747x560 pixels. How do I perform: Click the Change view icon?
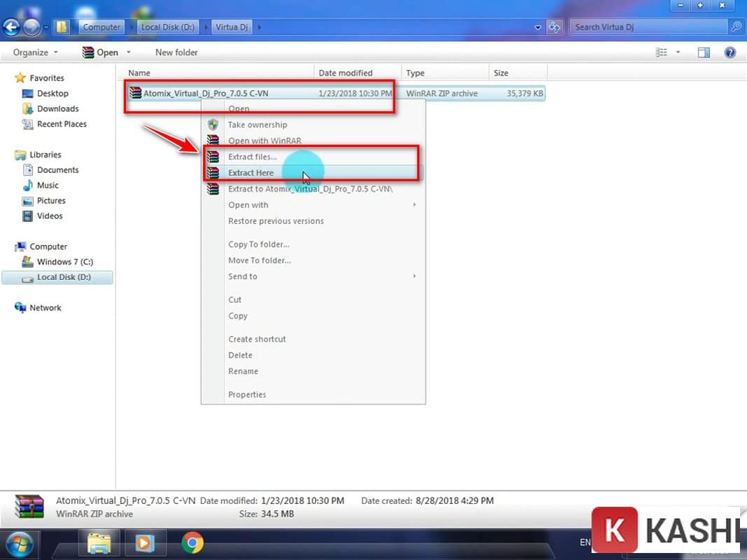click(x=661, y=52)
